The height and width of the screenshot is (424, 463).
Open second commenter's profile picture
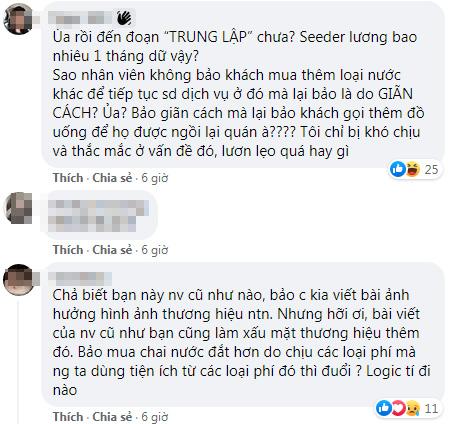[18, 208]
